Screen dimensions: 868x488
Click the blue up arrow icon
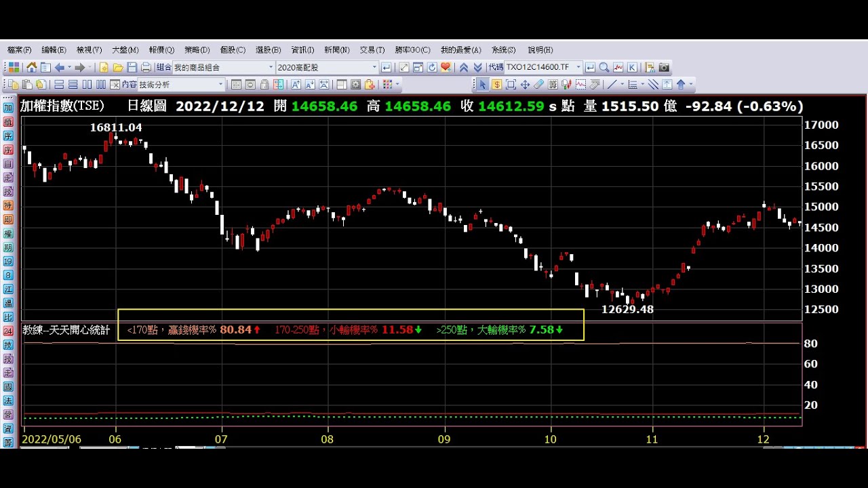[681, 85]
